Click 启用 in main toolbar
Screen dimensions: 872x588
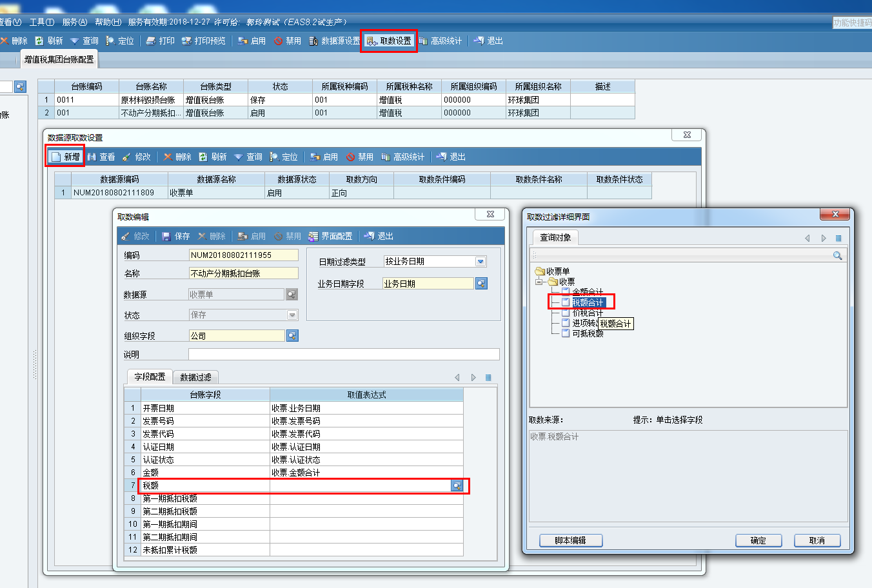coord(252,41)
